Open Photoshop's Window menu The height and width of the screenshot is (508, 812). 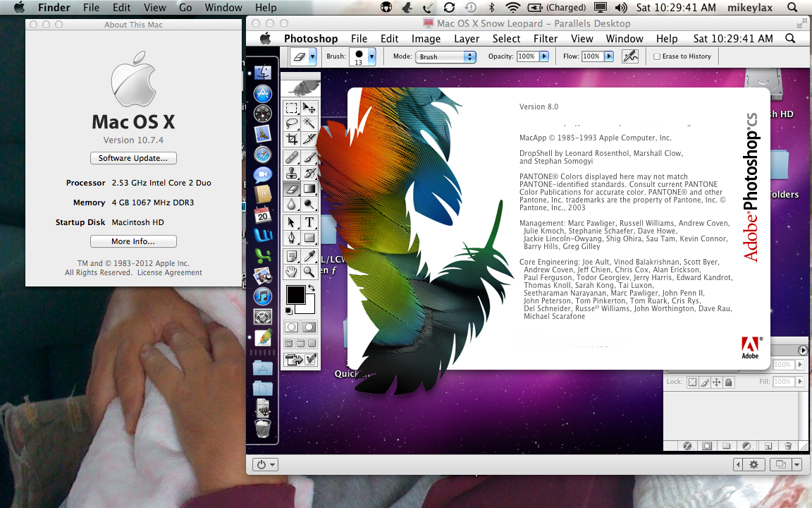pyautogui.click(x=625, y=38)
